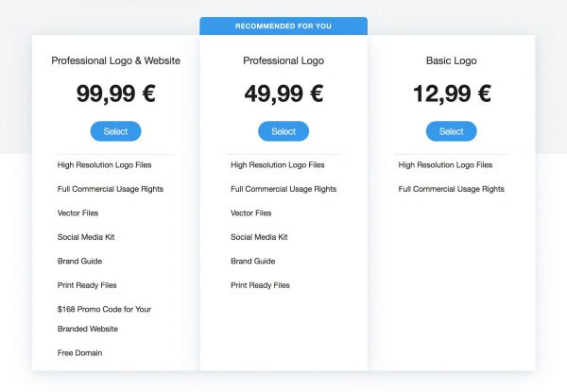Click the 12,99 € price
Image resolution: width=567 pixels, height=392 pixels.
(452, 94)
